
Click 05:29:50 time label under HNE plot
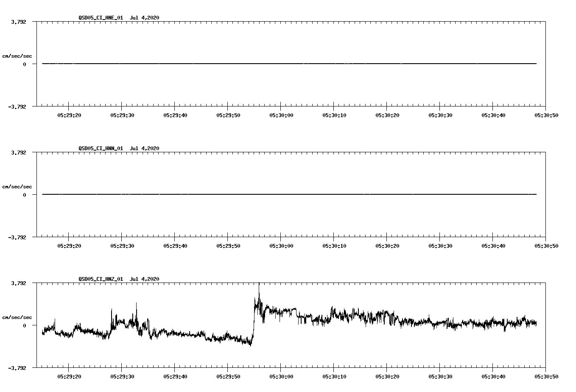(x=229, y=115)
